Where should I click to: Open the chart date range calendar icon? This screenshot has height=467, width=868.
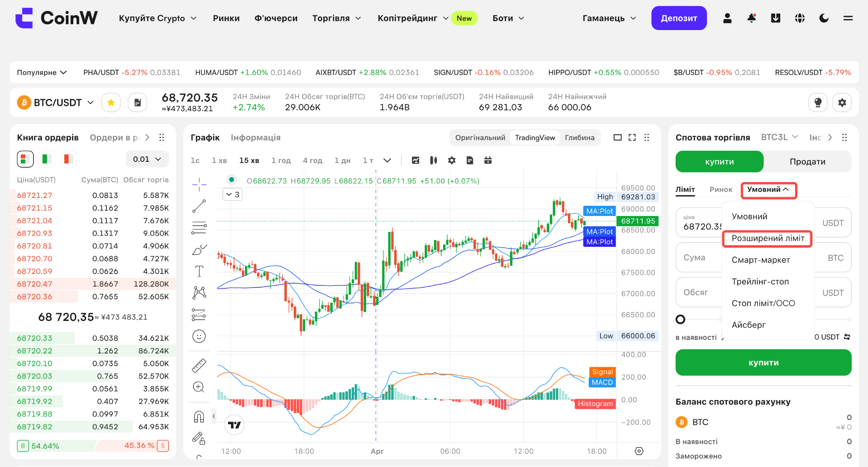[x=488, y=160]
